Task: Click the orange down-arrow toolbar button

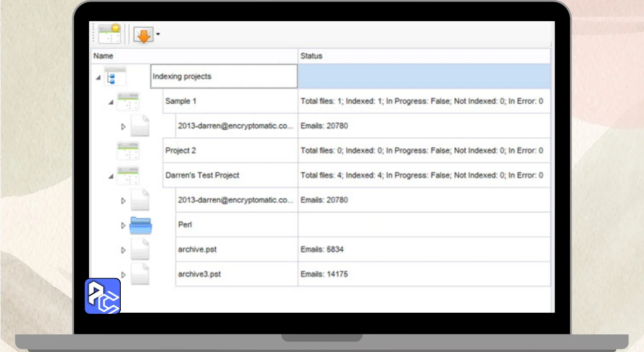Action: click(x=143, y=34)
